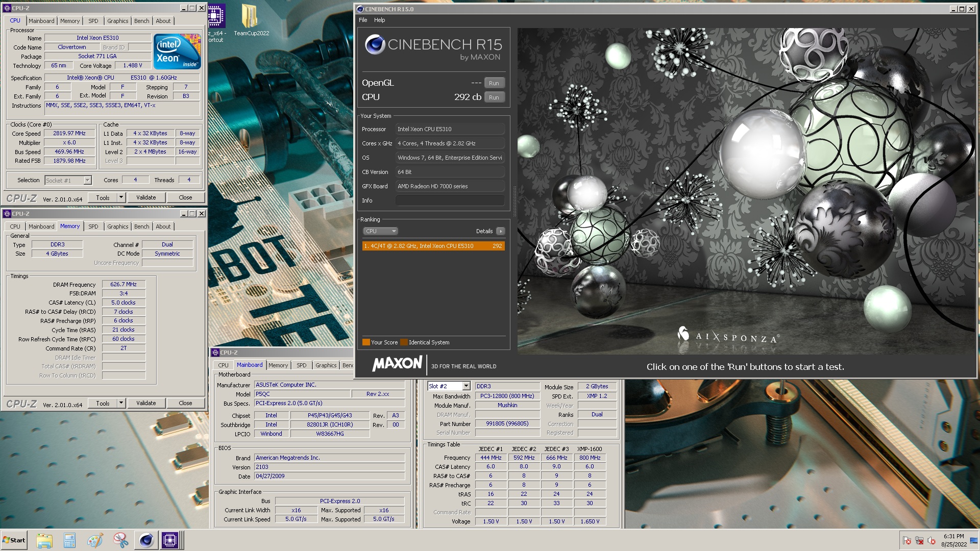Click the Cinebench title bar icon
Image resolution: width=980 pixels, height=551 pixels.
(360, 9)
